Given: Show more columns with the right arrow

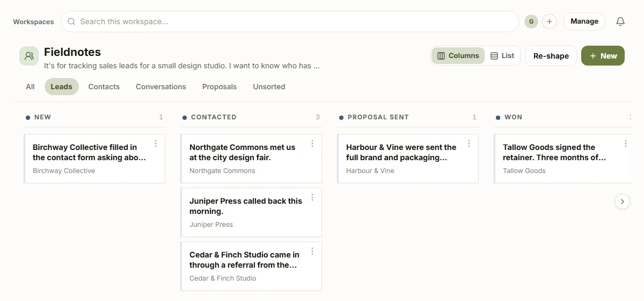Looking at the screenshot, I should click(623, 202).
